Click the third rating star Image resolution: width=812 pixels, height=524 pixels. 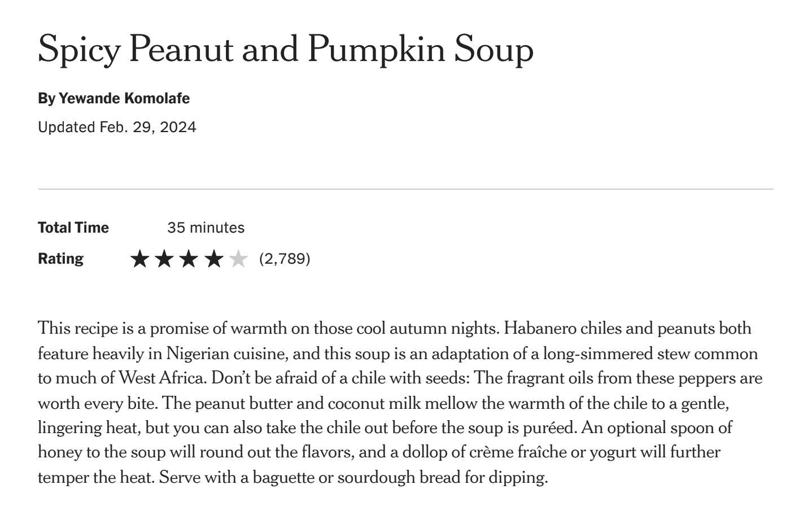tap(189, 259)
